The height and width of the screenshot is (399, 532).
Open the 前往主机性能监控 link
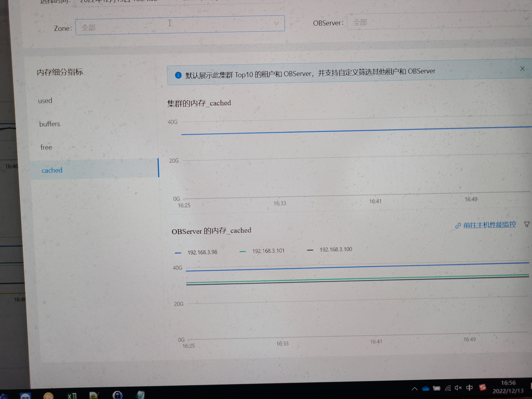click(489, 225)
